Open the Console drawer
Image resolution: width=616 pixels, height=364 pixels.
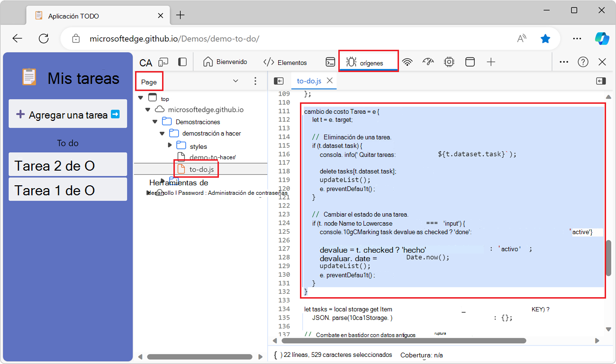tap(331, 62)
